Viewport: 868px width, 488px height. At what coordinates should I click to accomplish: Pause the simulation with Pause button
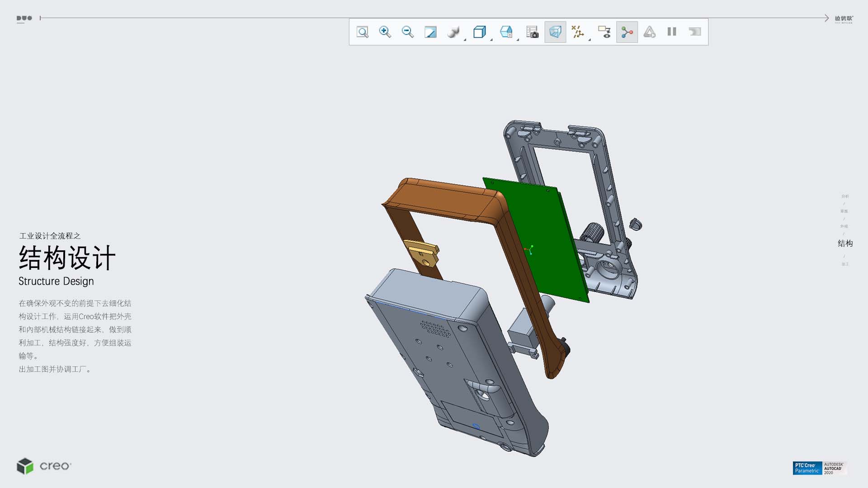click(672, 32)
